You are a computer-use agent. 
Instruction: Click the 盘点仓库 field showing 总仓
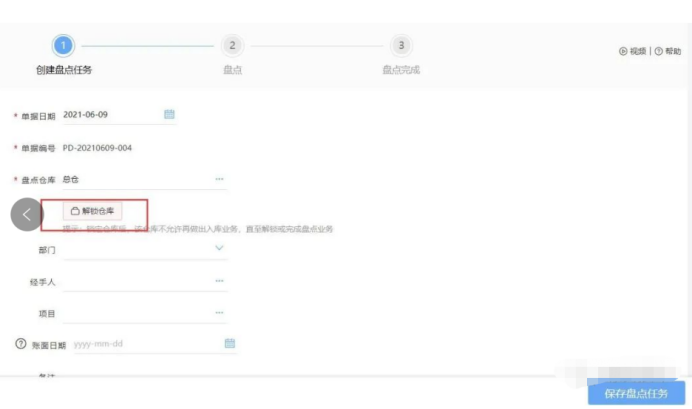point(145,180)
